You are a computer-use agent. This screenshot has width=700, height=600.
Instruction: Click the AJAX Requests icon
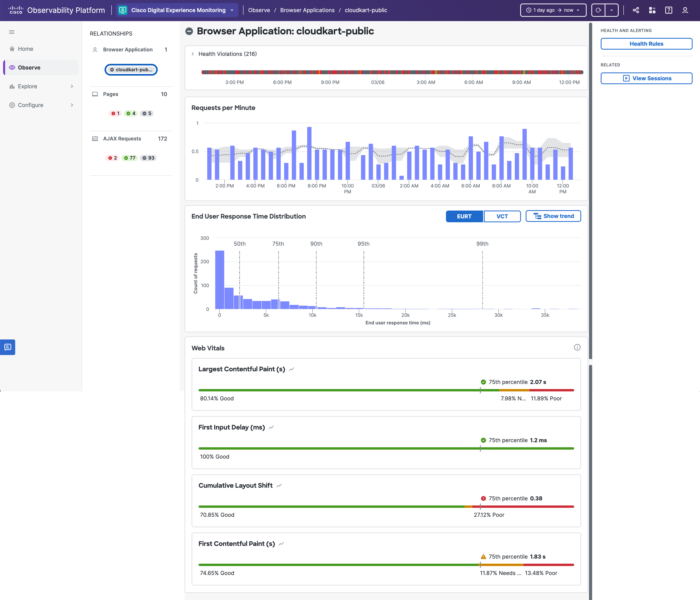[x=95, y=139]
